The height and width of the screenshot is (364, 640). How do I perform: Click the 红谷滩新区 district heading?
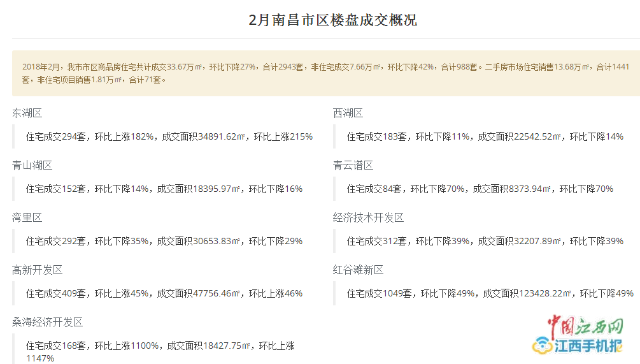coord(358,270)
